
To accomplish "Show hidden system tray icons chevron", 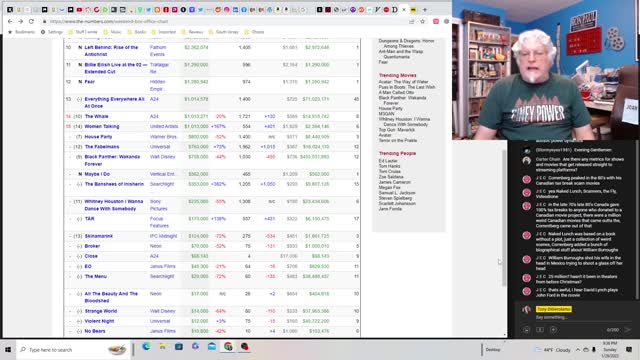I will (x=578, y=350).
